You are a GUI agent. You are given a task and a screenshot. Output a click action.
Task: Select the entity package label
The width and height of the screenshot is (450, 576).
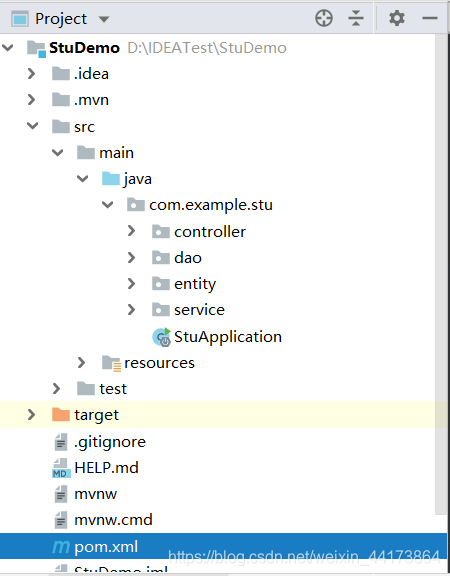point(195,284)
